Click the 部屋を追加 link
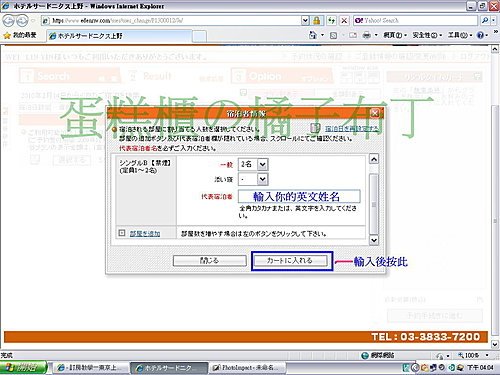Viewport: 500px width, 375px height. (145, 234)
